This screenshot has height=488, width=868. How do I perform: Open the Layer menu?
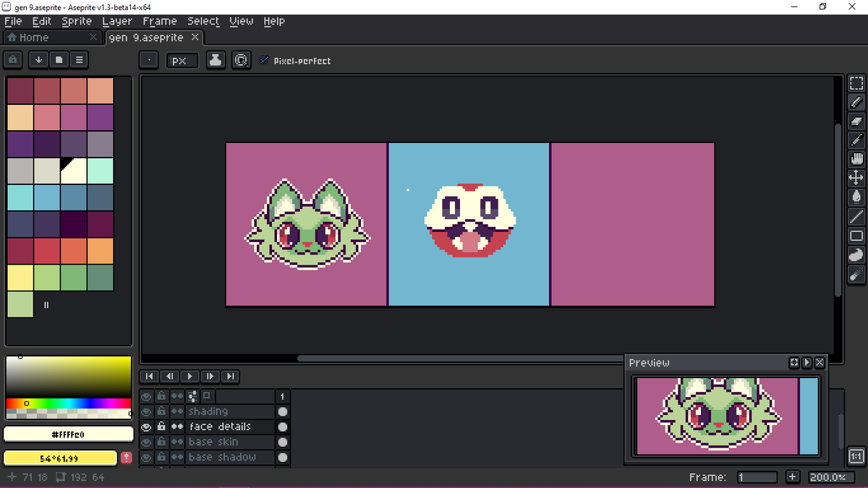tap(117, 21)
